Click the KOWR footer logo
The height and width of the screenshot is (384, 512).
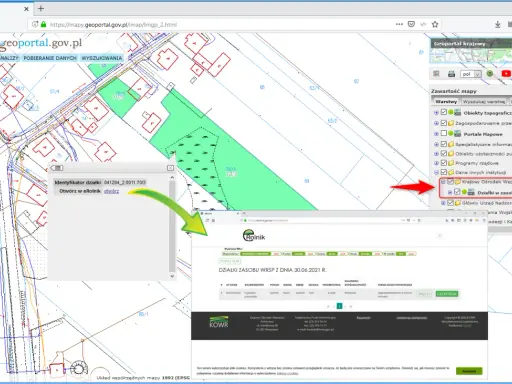[x=219, y=322]
